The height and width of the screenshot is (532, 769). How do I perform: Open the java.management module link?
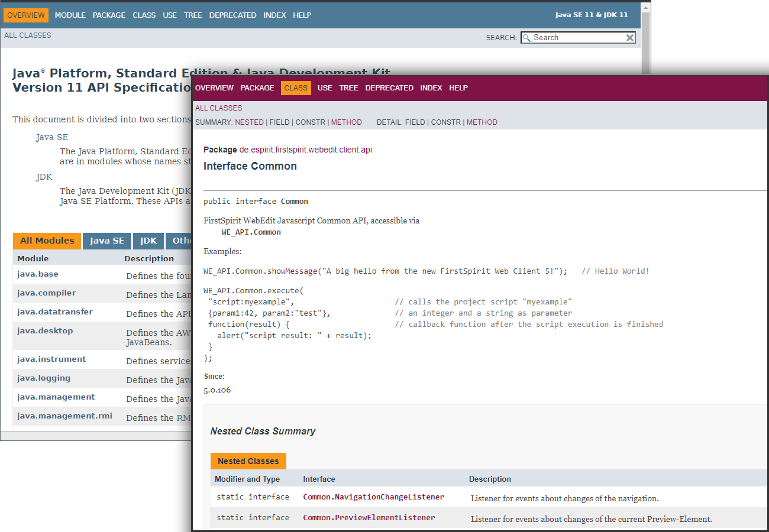[56, 397]
